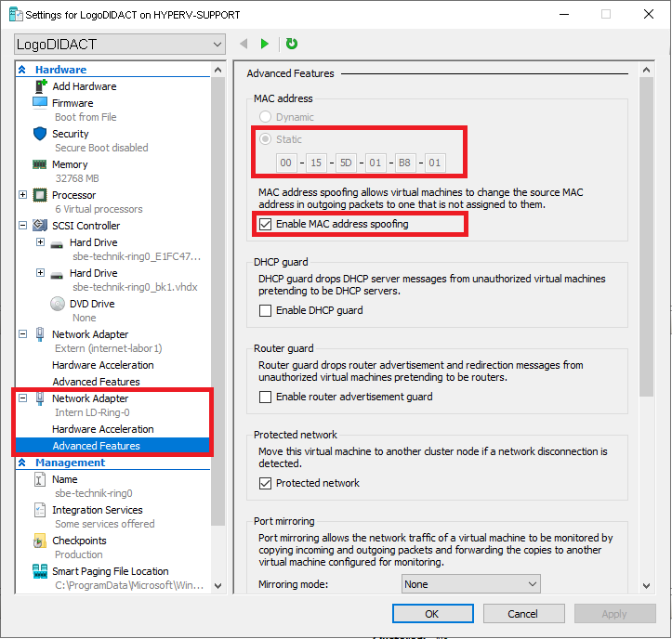Click the first MAC octet field 00
This screenshot has width=672, height=639.
click(x=286, y=163)
